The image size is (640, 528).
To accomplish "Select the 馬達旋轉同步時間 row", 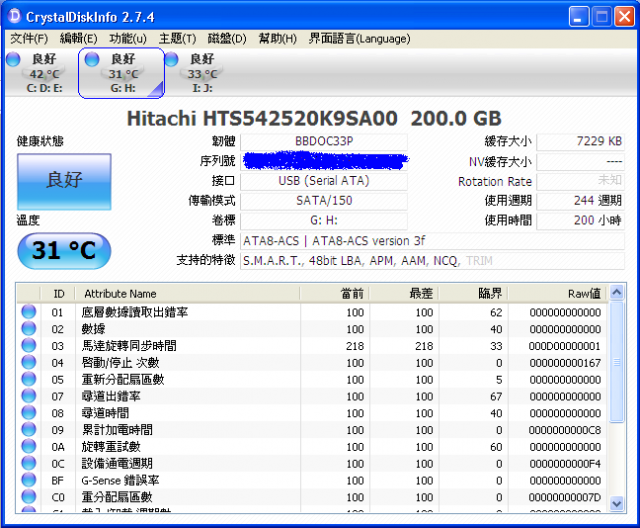I will (x=312, y=346).
